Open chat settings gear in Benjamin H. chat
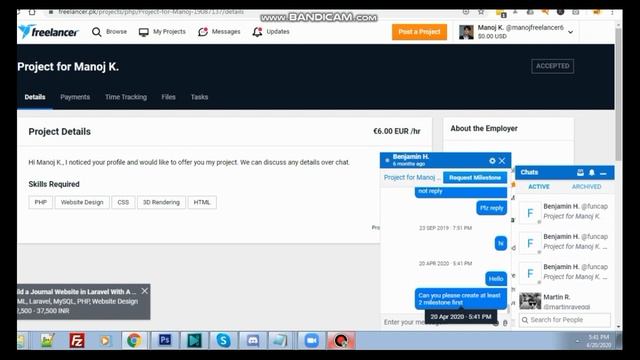The height and width of the screenshot is (360, 640). (x=492, y=161)
